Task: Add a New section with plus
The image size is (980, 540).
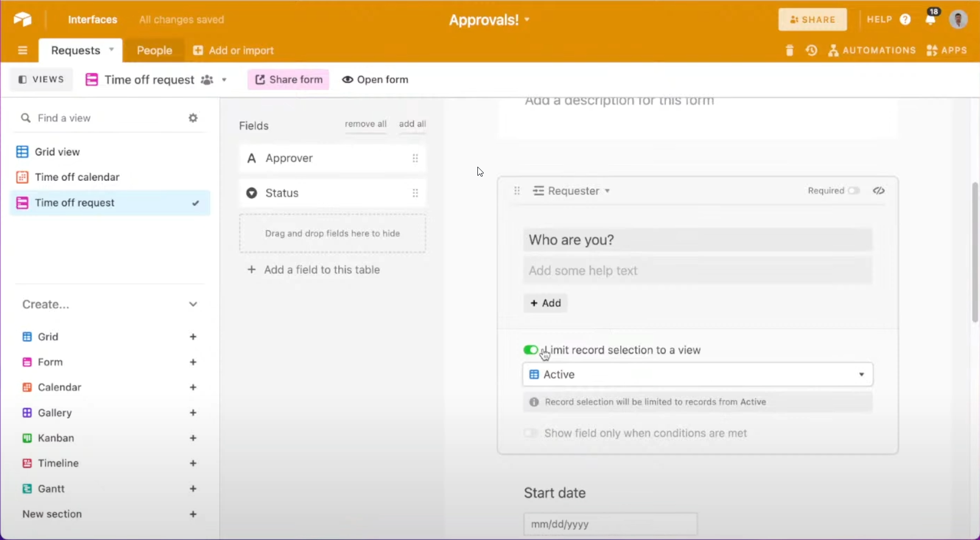Action: pyautogui.click(x=193, y=514)
